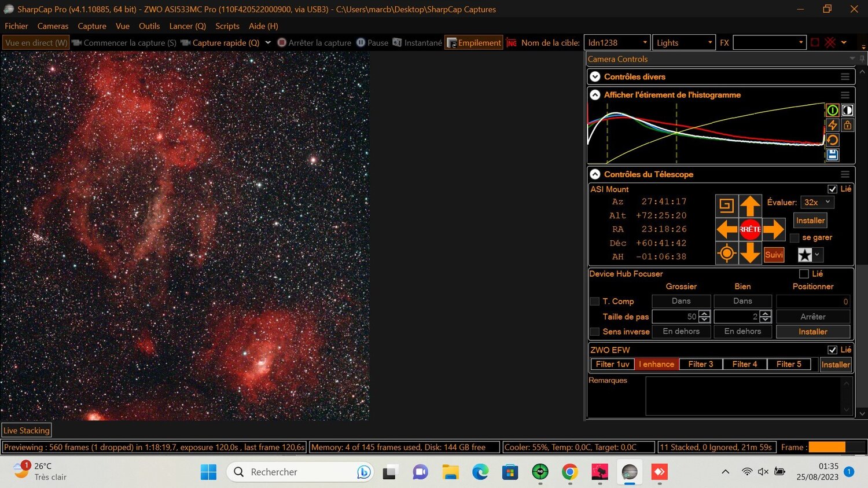Enable the Sens inverse checkbox
The height and width of the screenshot is (488, 868).
click(x=594, y=332)
